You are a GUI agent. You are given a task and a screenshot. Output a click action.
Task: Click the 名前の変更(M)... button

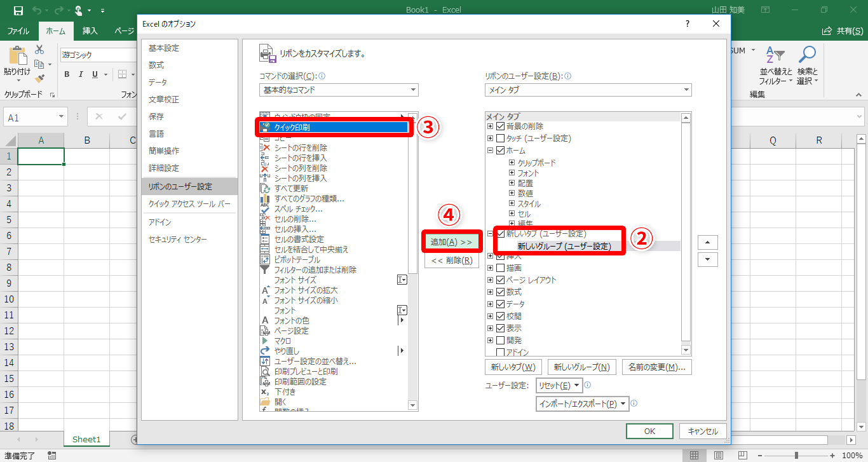(x=657, y=367)
